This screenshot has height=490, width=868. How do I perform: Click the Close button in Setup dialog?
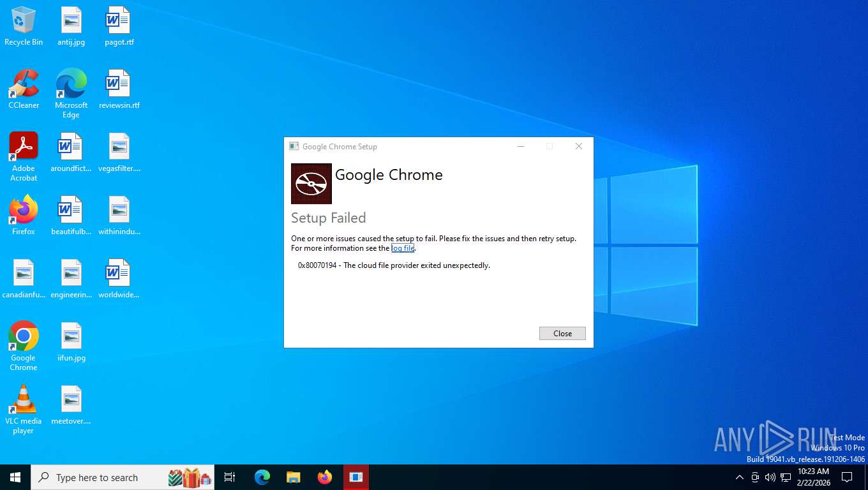(562, 334)
